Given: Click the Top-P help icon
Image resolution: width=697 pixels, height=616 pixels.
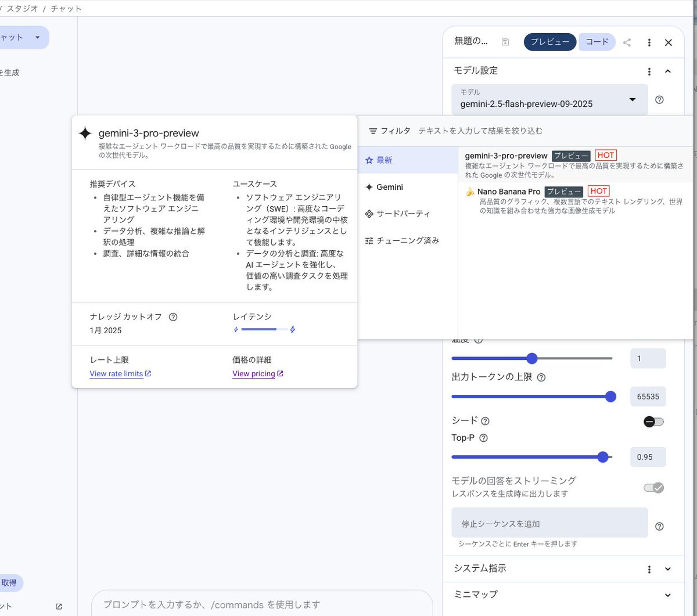Looking at the screenshot, I should pyautogui.click(x=483, y=438).
